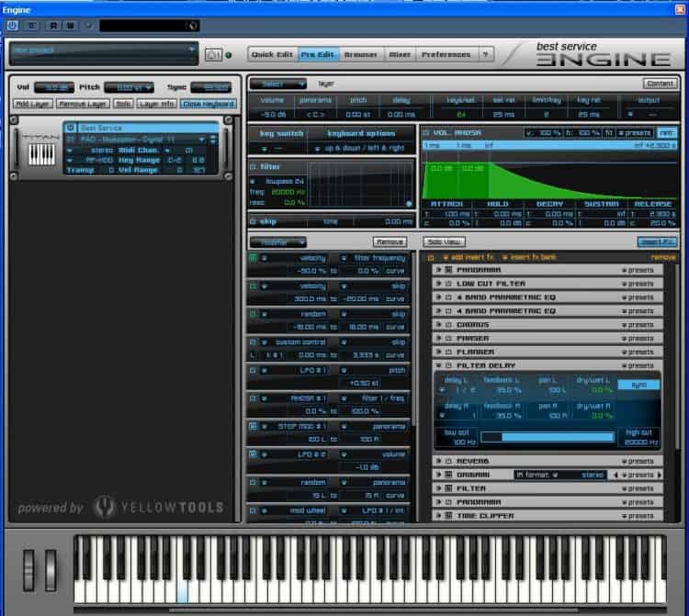
Task: Click the Content button
Action: 660,84
